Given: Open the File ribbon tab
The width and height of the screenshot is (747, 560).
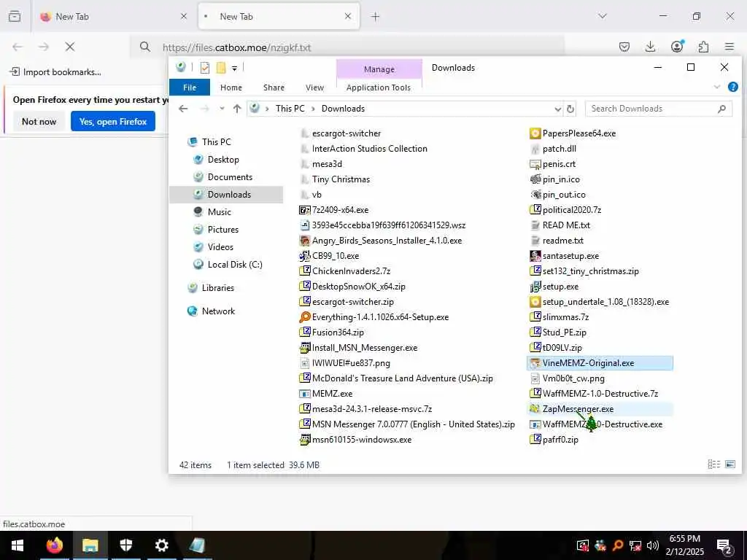Looking at the screenshot, I should tap(190, 87).
